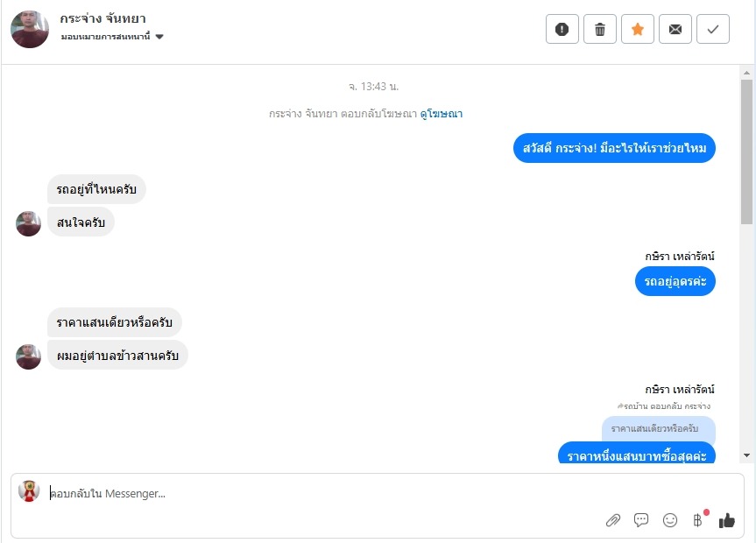Click scrollbar down arrow in chat
The image size is (756, 543).
[x=747, y=455]
